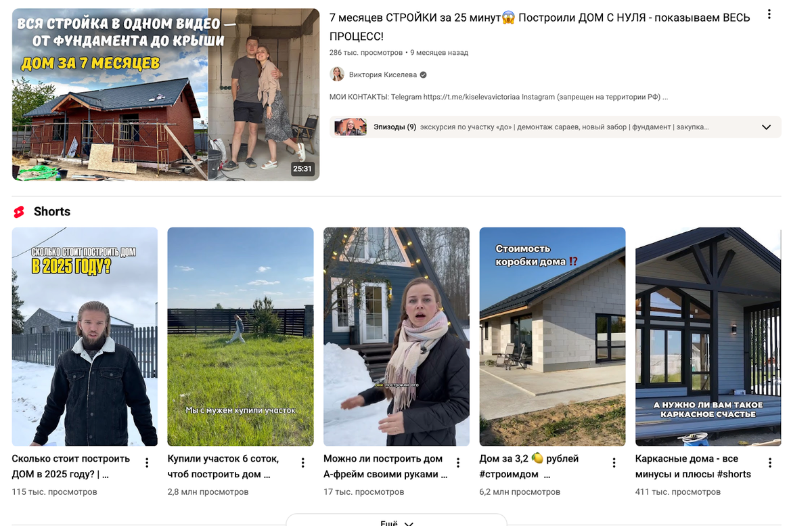Image resolution: width=812 pixels, height=526 pixels.
Task: Open the 7 месяцев СТРОЙКИ video title
Action: [x=540, y=26]
